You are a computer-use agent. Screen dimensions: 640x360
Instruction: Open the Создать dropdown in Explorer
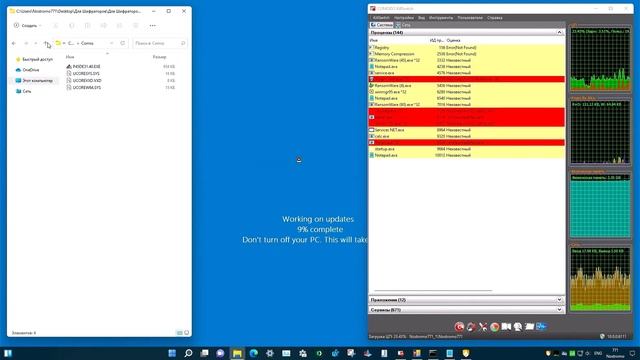(x=28, y=25)
